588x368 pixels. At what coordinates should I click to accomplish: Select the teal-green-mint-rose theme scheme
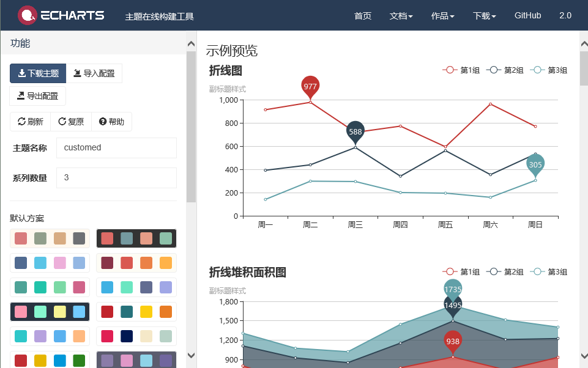pos(50,287)
